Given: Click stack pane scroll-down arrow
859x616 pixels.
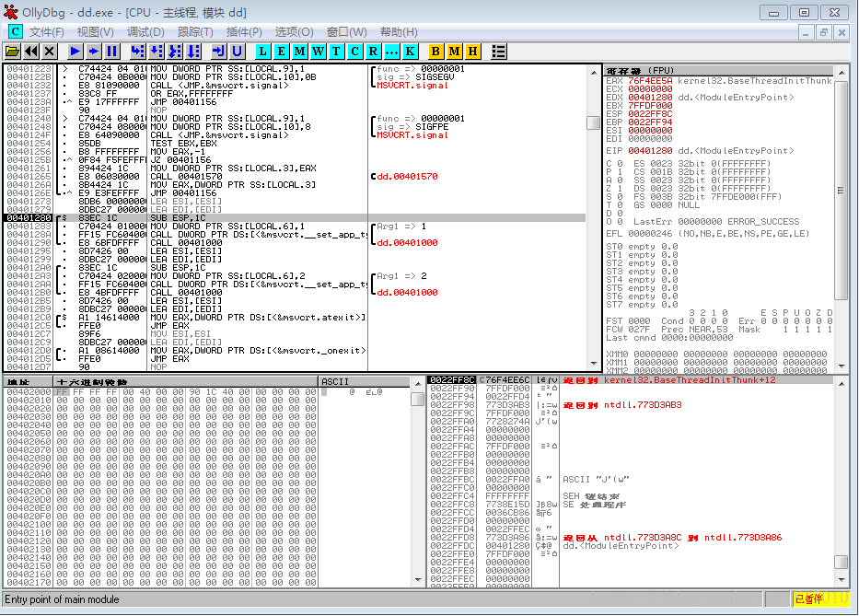Looking at the screenshot, I should coord(842,579).
